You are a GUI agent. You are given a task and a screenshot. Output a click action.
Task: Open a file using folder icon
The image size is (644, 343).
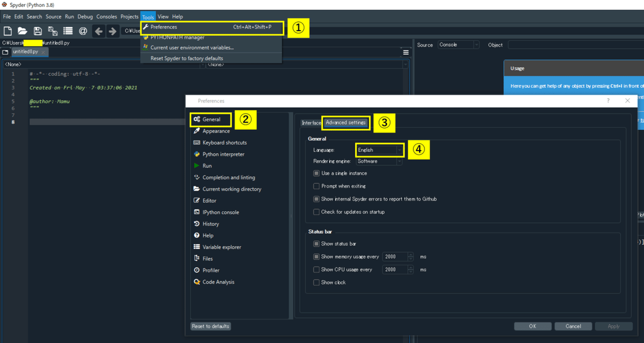(23, 31)
